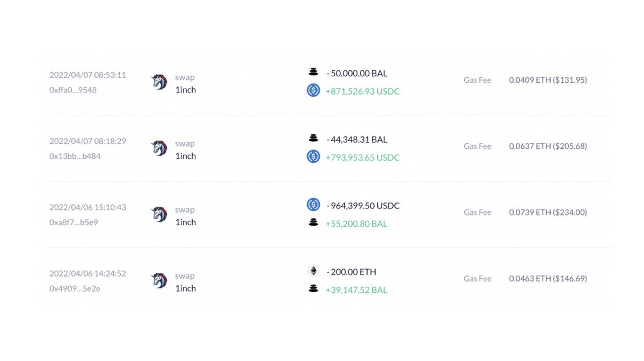Click 1inch unicorn icon for 14:24:52 swap
This screenshot has width=644, height=361.
click(159, 280)
